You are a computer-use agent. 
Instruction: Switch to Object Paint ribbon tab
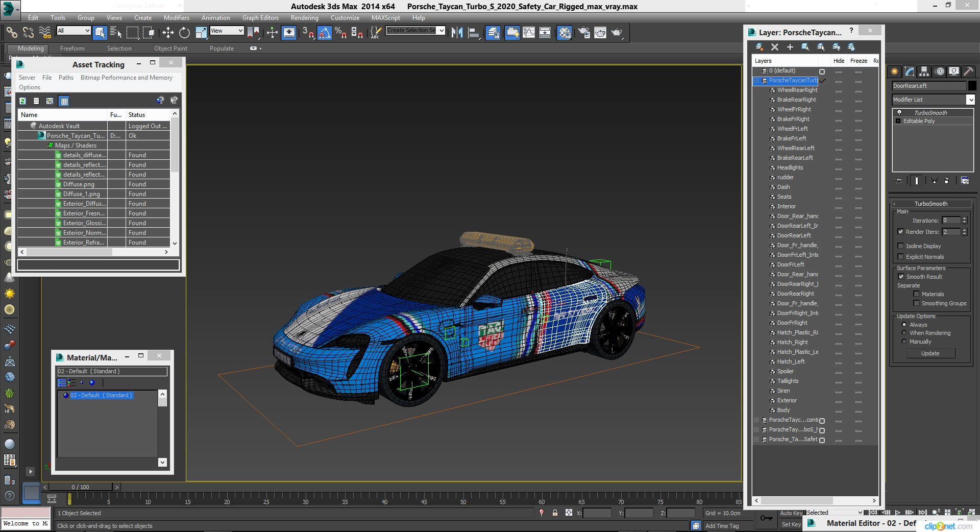click(x=170, y=49)
